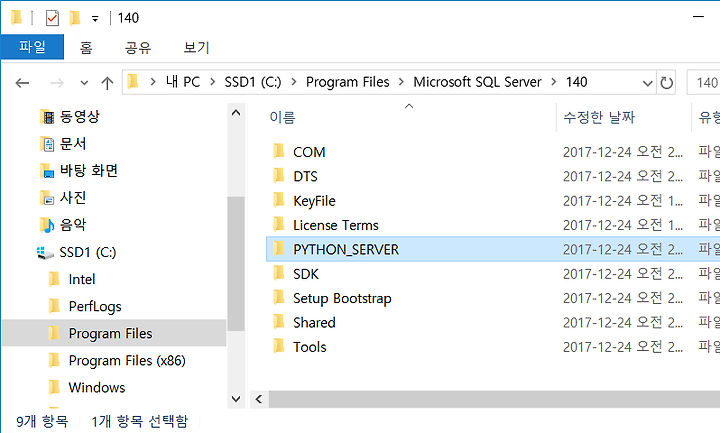The width and height of the screenshot is (720, 433).
Task: Sort by the 수정한 날짜 column header
Action: pyautogui.click(x=599, y=118)
